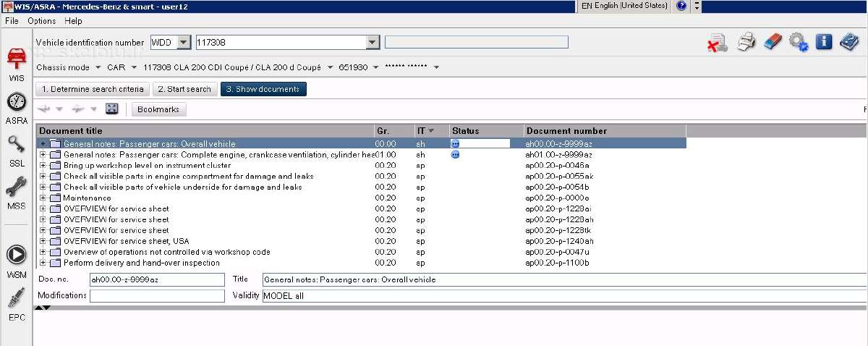The width and height of the screenshot is (868, 346).
Task: Click folder icon of Perform delivery and hand-over inspection
Action: click(55, 263)
